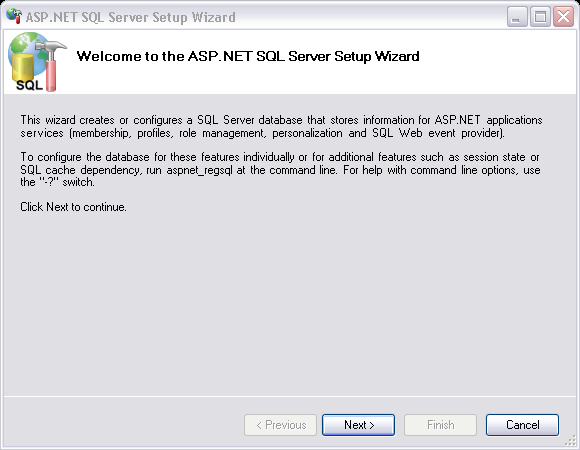Click the SQL database hammer logo
This screenshot has width=580, height=450.
(37, 62)
